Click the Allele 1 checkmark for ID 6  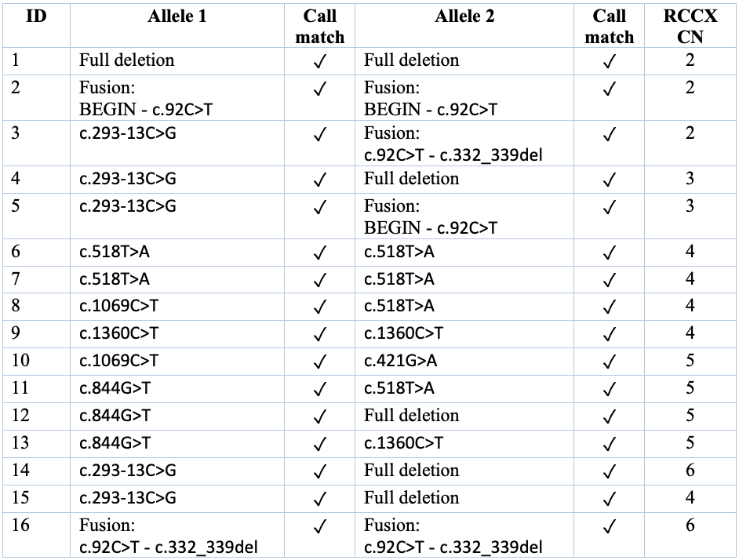tap(319, 253)
